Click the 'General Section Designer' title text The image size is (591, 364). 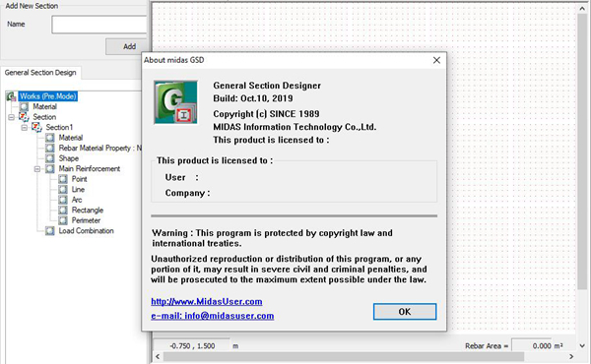267,86
